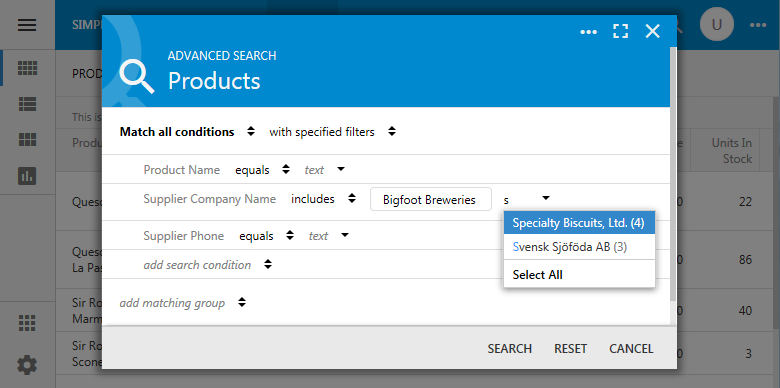The width and height of the screenshot is (780, 388).
Task: Switch to cards view icon in sidebar
Action: pos(27,140)
